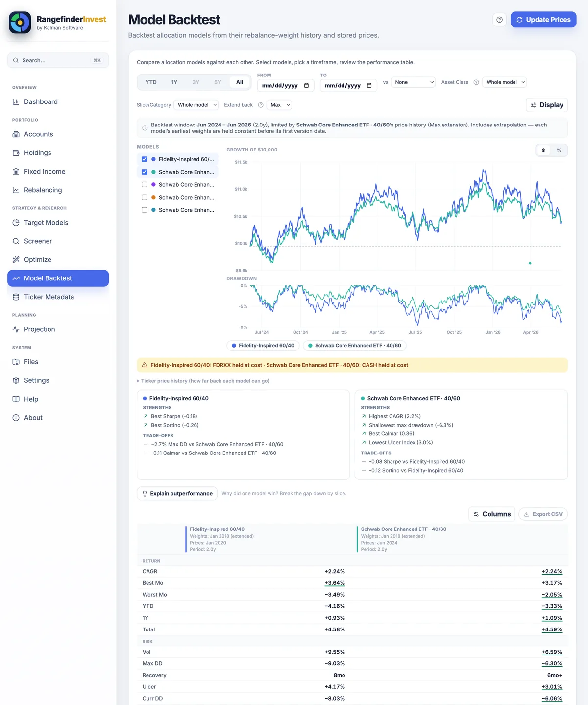Open the Model Backtest sidebar item
Image resolution: width=588 pixels, height=705 pixels.
(x=58, y=278)
